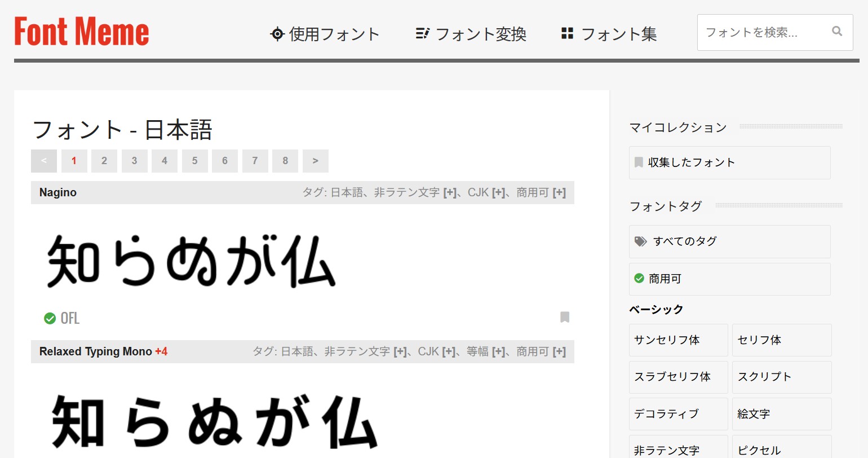Click the Nagino preview image
This screenshot has width=868, height=458.
[191, 262]
